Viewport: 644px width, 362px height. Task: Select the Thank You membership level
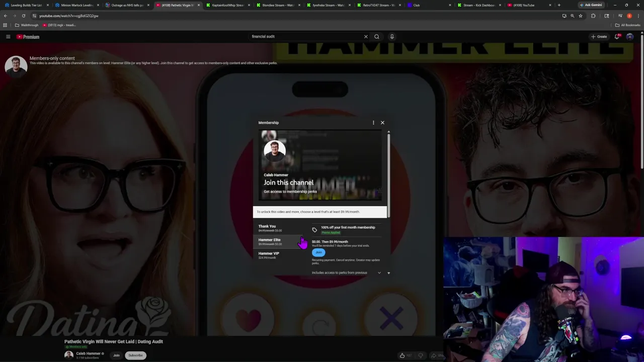pyautogui.click(x=279, y=228)
